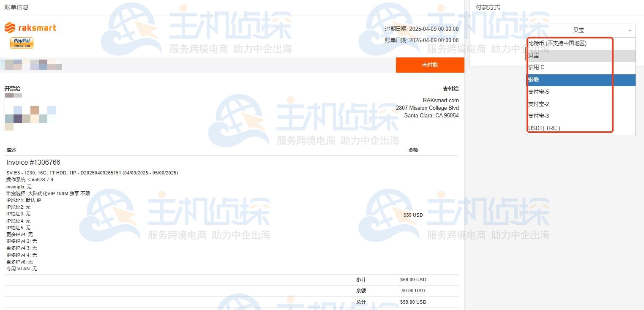Viewport: 644px width, 310px height.
Task: Click Invoice #1306766 heading
Action: coord(33,162)
